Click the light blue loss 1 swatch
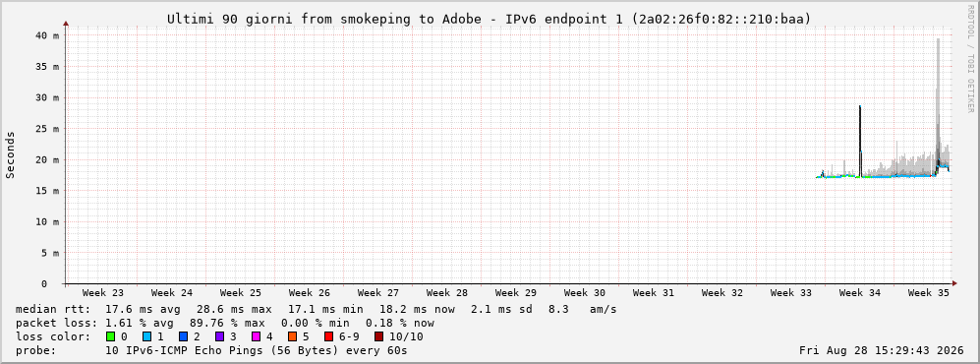The width and height of the screenshot is (980, 364). click(x=146, y=336)
